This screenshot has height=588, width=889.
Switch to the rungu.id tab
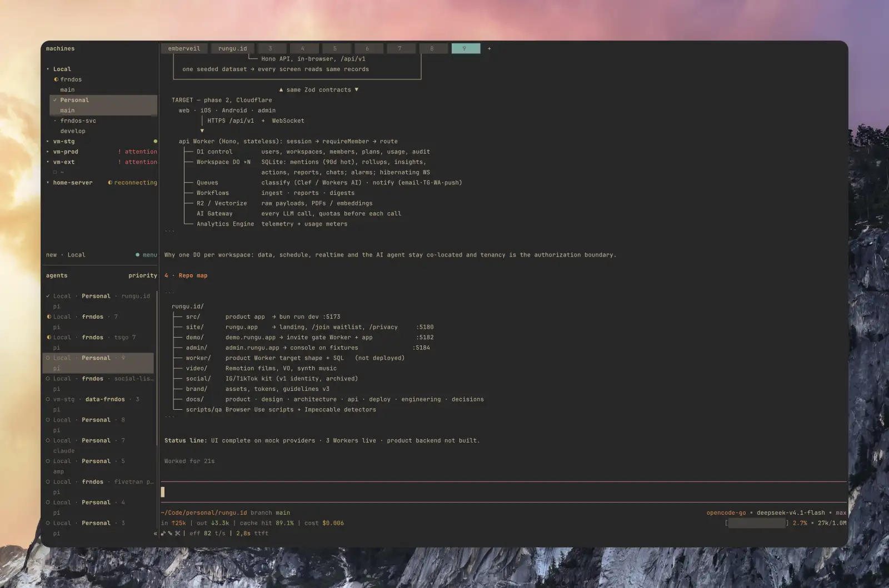pos(232,48)
